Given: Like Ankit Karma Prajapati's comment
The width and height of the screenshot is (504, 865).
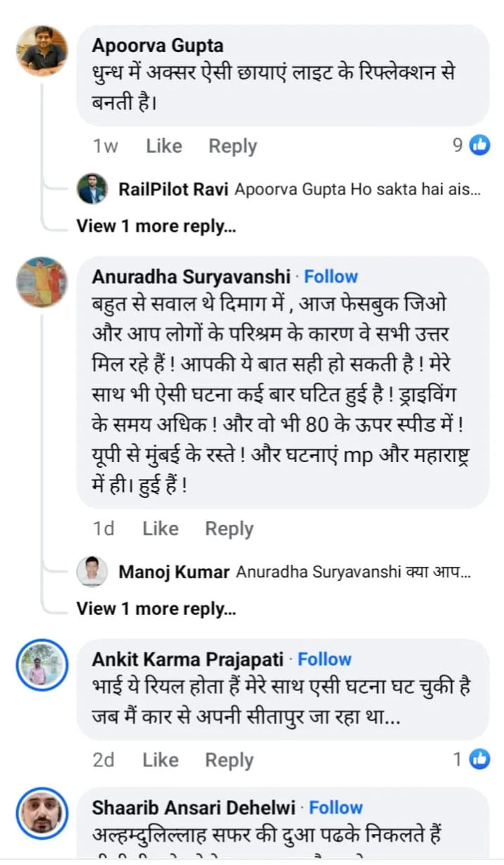Looking at the screenshot, I should tap(159, 759).
